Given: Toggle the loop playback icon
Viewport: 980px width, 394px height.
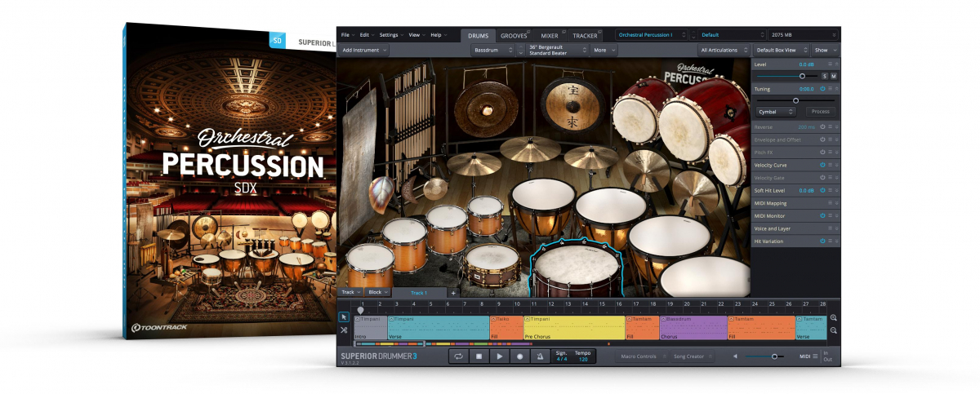Looking at the screenshot, I should 458,356.
